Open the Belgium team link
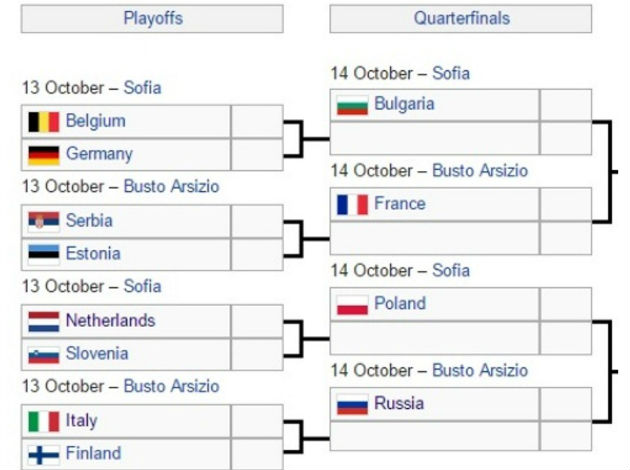The image size is (630, 470). tap(95, 121)
